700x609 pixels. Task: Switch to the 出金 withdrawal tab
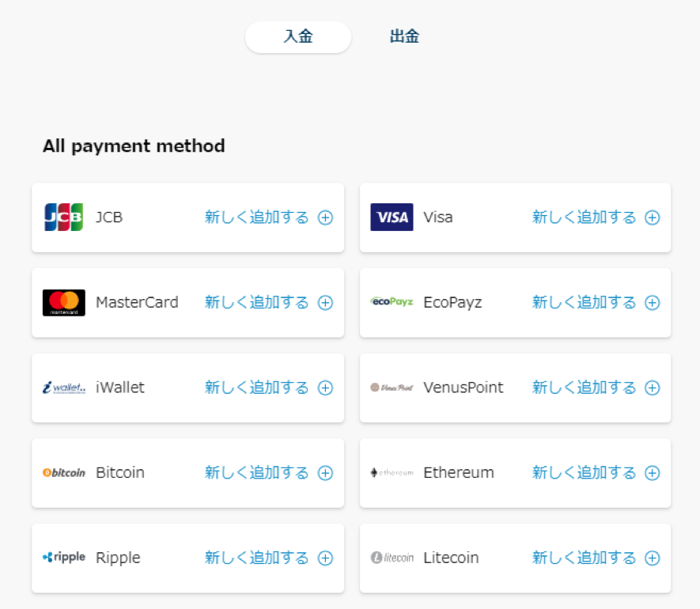pos(404,36)
